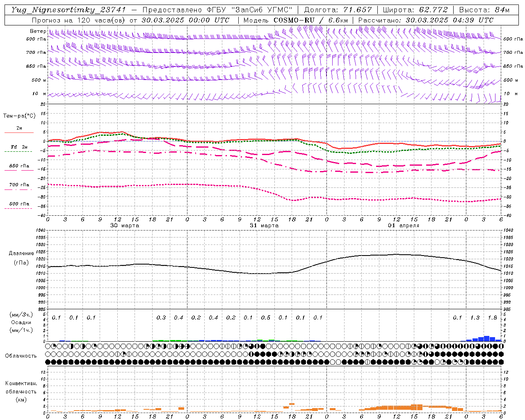Click the Облачность cloud cover label

(21, 356)
